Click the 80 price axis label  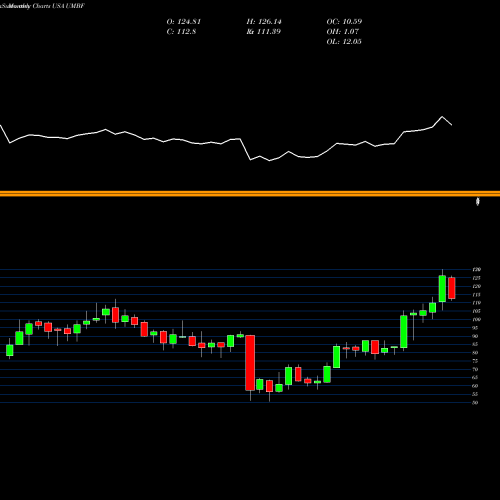click(x=475, y=353)
